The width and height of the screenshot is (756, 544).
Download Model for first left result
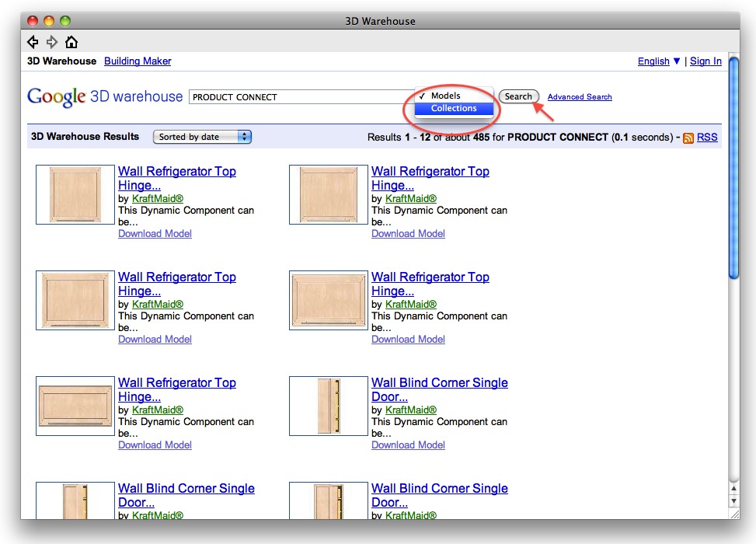click(155, 233)
